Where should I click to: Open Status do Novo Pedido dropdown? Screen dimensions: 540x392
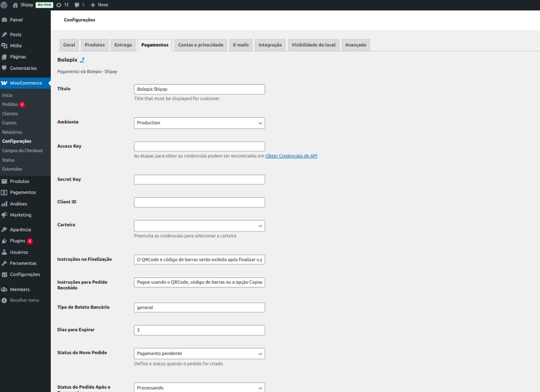(x=199, y=354)
